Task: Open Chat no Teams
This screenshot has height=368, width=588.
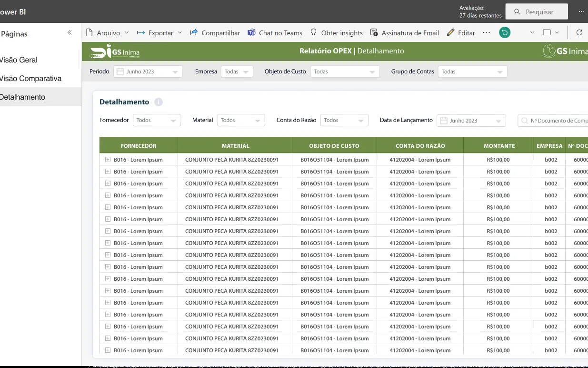Action: tap(275, 33)
